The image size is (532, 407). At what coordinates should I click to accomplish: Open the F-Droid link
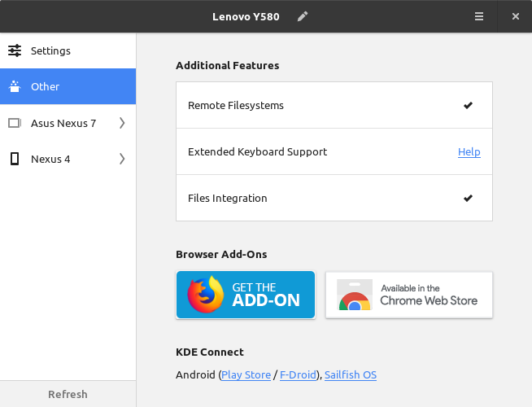(298, 374)
